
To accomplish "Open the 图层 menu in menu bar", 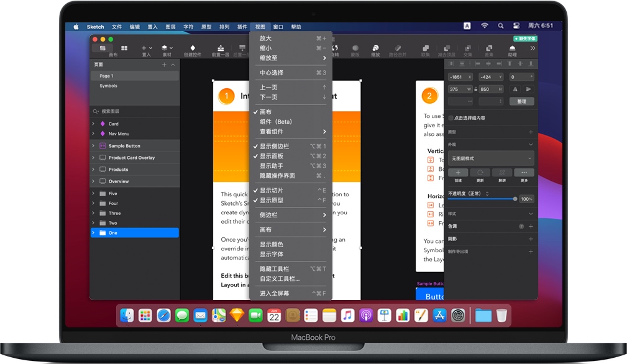I will tap(171, 27).
